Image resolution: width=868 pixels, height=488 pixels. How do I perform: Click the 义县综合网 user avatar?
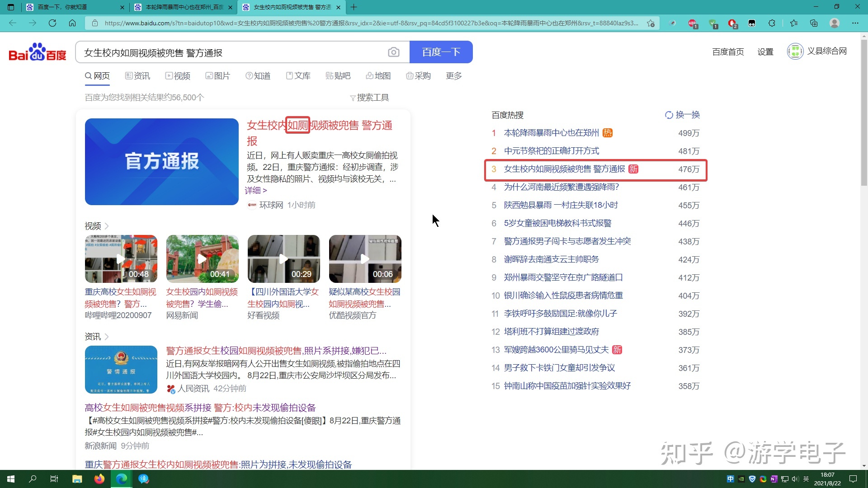[x=795, y=52]
